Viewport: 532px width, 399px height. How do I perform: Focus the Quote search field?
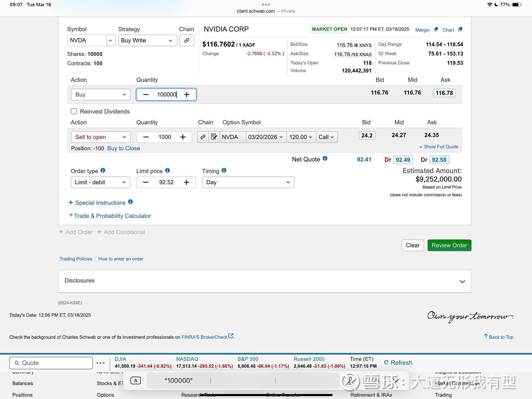[x=51, y=363]
